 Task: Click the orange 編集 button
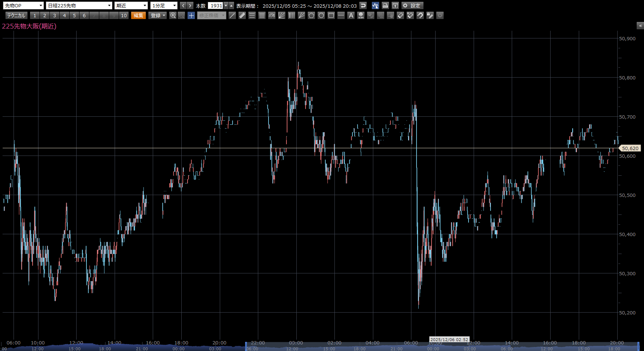[x=138, y=15]
